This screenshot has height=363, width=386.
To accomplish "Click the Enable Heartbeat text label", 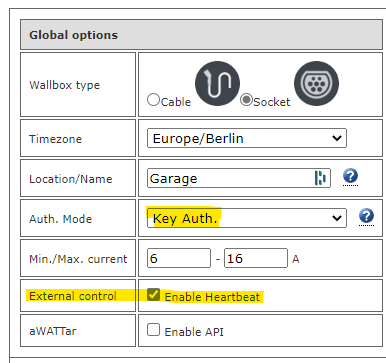I will coord(212,297).
